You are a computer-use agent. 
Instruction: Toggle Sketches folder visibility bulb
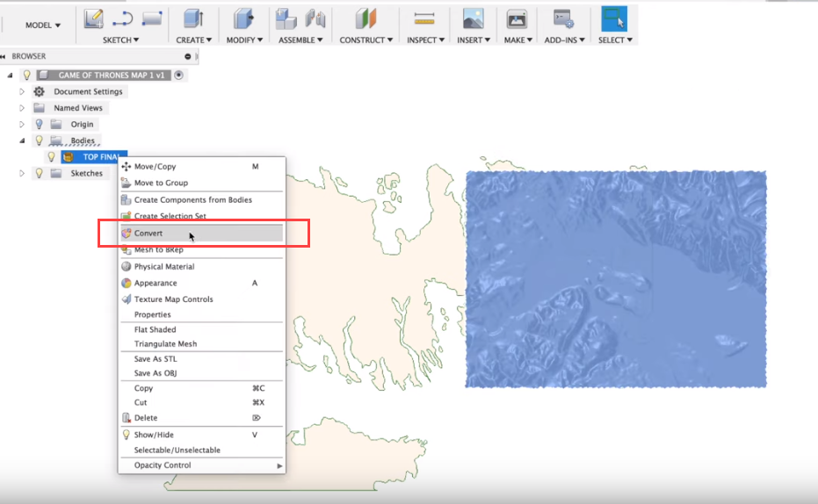[x=40, y=173]
